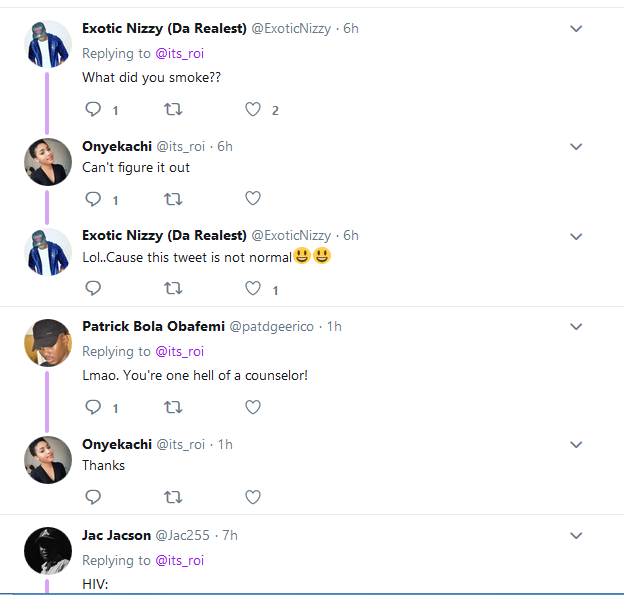Click @its_roi mention under Jac Jacson
Screen dimensions: 624x595
click(179, 560)
